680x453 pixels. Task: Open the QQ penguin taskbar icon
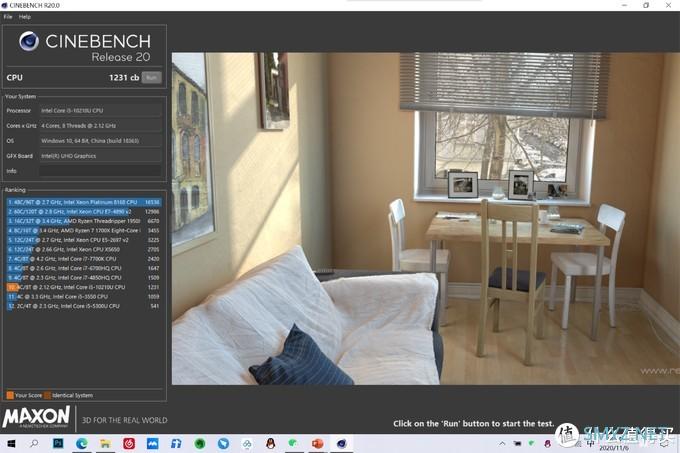click(x=271, y=443)
